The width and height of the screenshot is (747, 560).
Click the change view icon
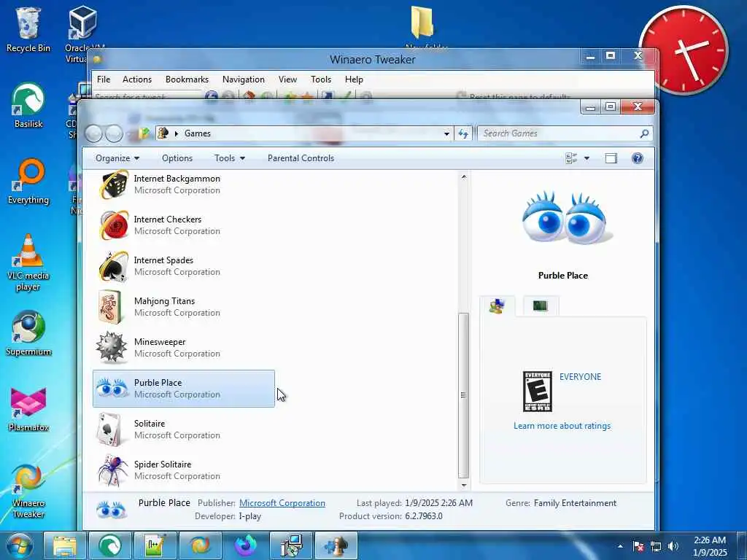[x=571, y=158]
